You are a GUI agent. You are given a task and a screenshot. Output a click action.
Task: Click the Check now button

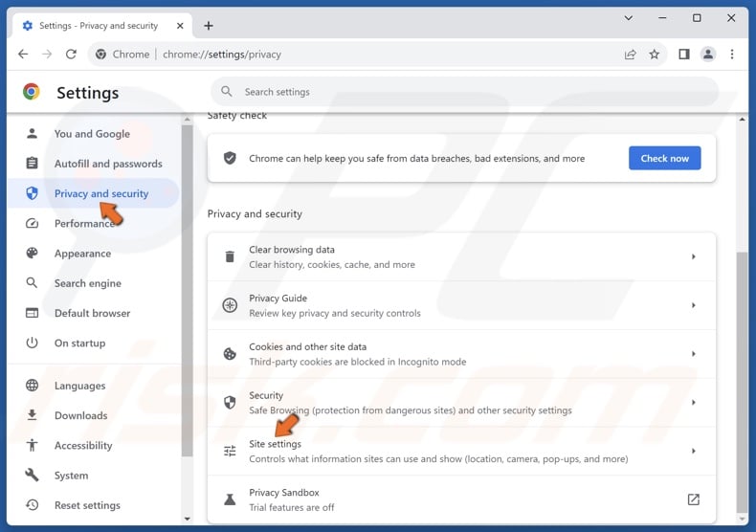pyautogui.click(x=664, y=158)
